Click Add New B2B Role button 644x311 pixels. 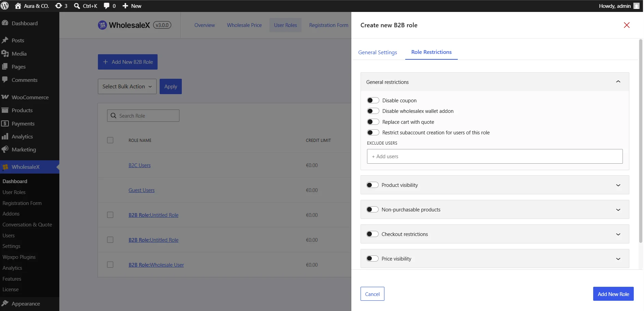coord(128,62)
